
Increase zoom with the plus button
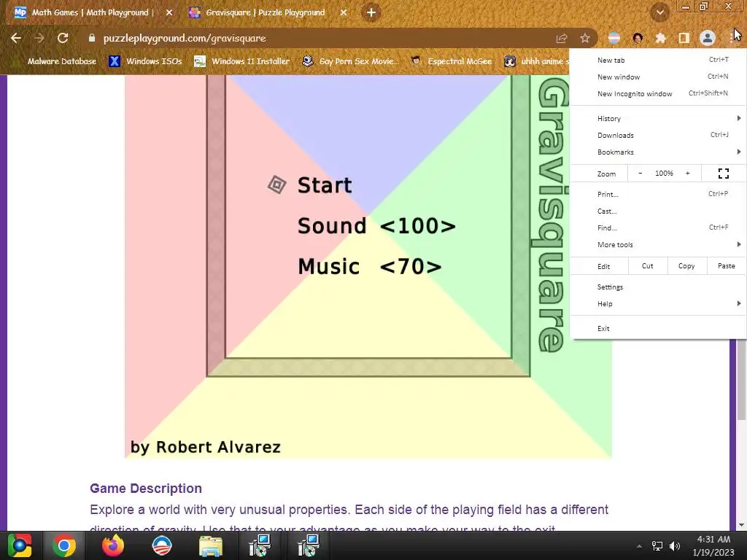687,174
